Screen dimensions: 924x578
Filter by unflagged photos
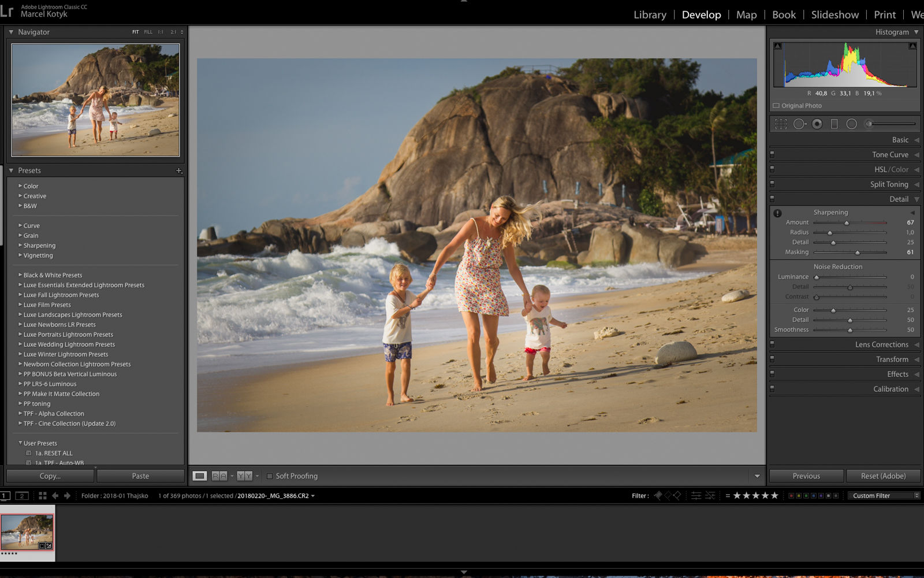pyautogui.click(x=668, y=495)
